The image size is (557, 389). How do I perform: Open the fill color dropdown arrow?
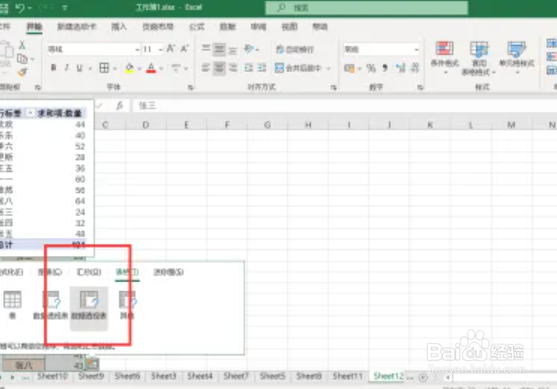point(139,68)
